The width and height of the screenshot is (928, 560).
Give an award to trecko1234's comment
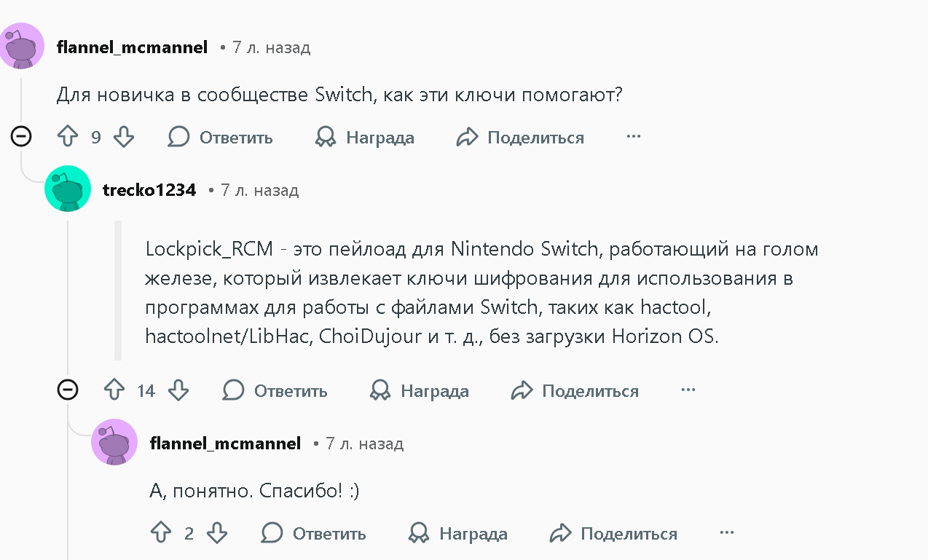420,390
